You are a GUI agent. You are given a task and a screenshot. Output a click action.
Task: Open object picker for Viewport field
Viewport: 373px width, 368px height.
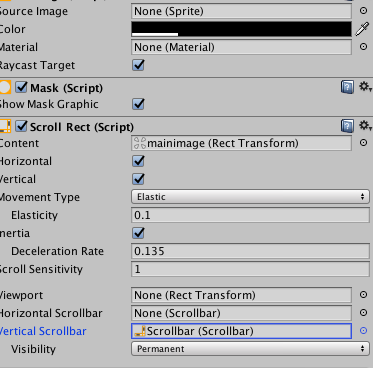(363, 295)
